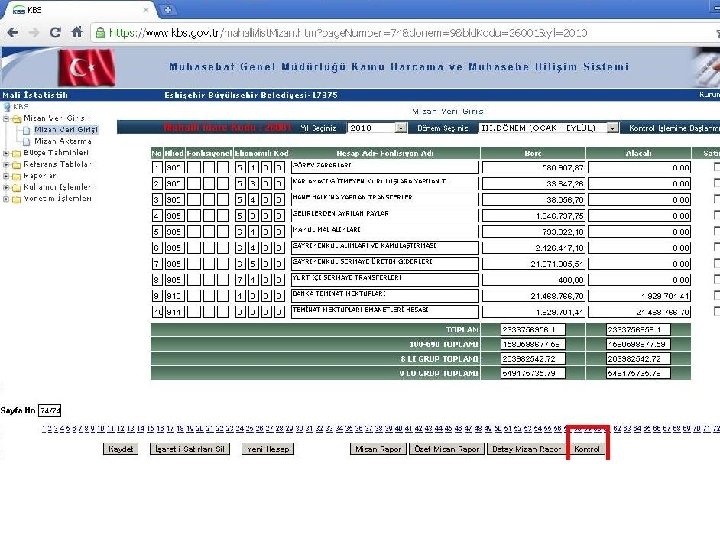Go to page 24 in the pagination links
This screenshot has height=540, width=720.
tap(240, 429)
